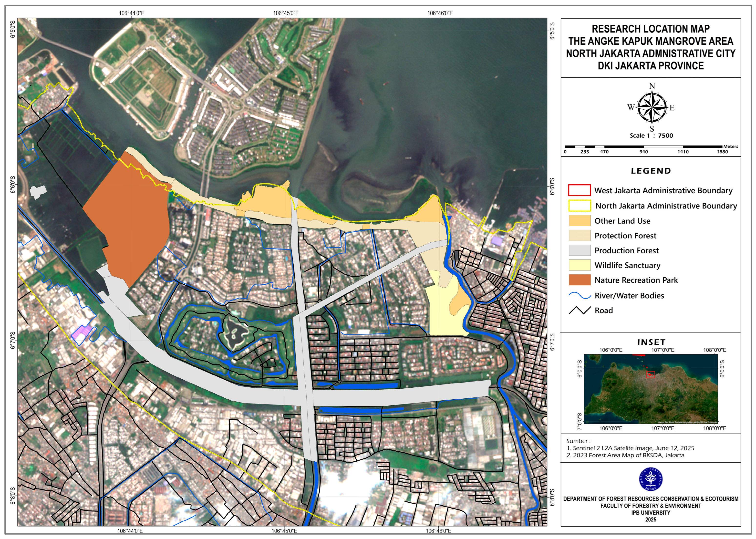Click 'FACULTY OF FORESTRY & ENVIRONMENT' text

(651, 506)
